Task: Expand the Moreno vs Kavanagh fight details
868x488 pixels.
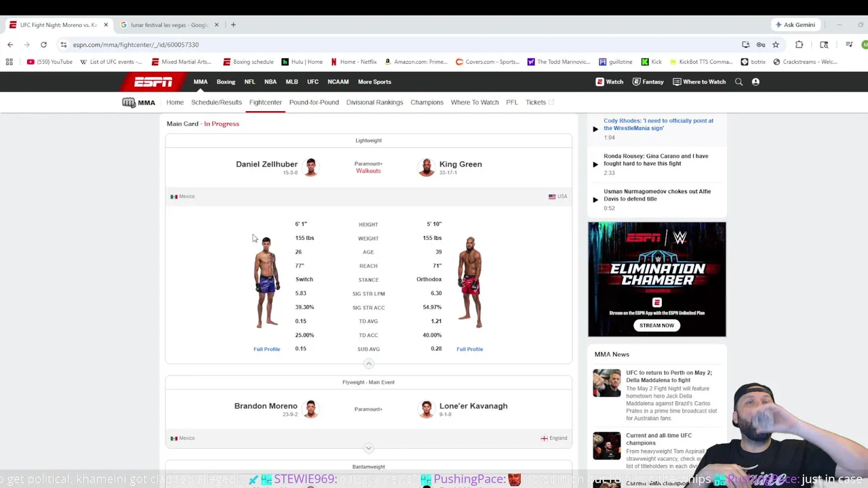Action: 368,448
